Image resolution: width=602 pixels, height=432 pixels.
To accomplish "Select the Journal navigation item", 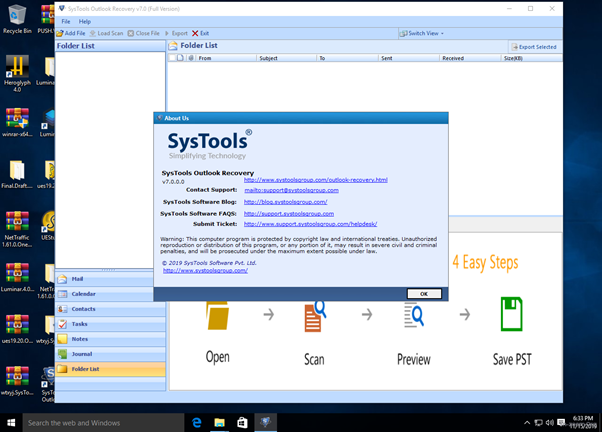I will [110, 354].
